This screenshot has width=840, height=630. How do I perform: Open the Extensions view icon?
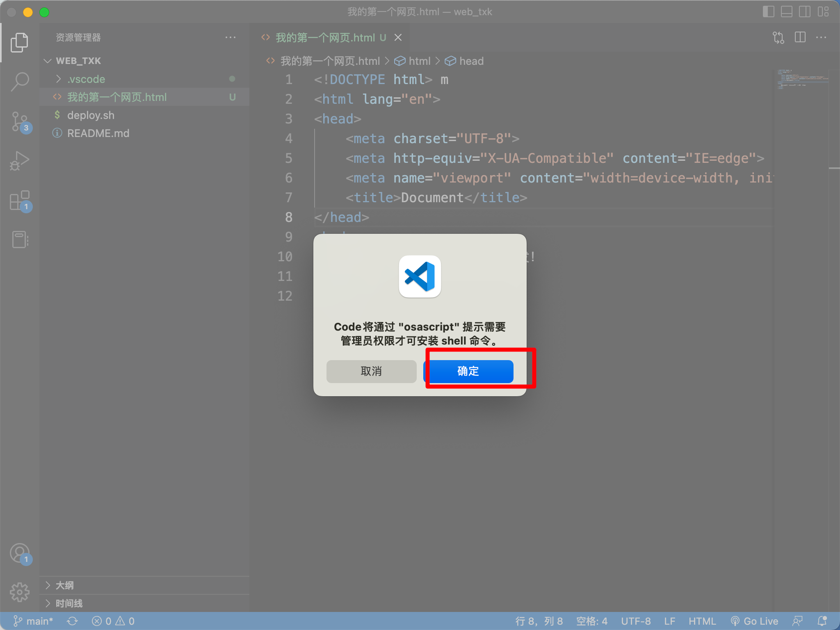coord(19,201)
